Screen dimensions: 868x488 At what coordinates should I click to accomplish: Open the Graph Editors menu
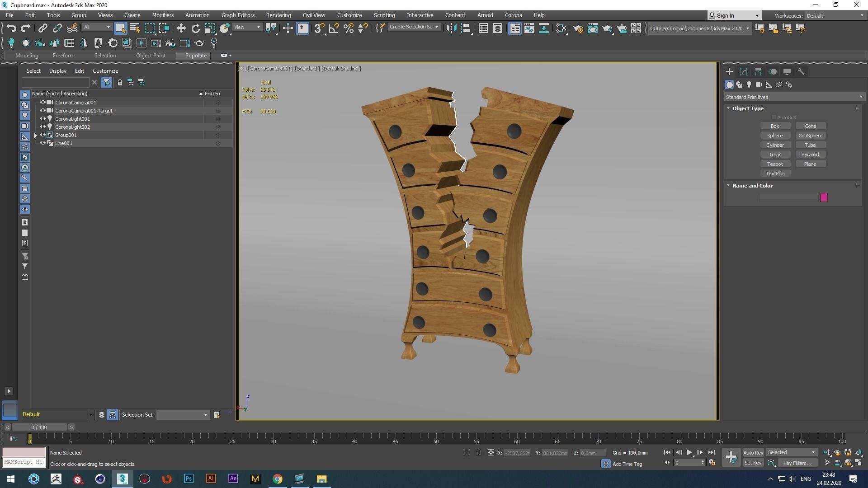238,15
